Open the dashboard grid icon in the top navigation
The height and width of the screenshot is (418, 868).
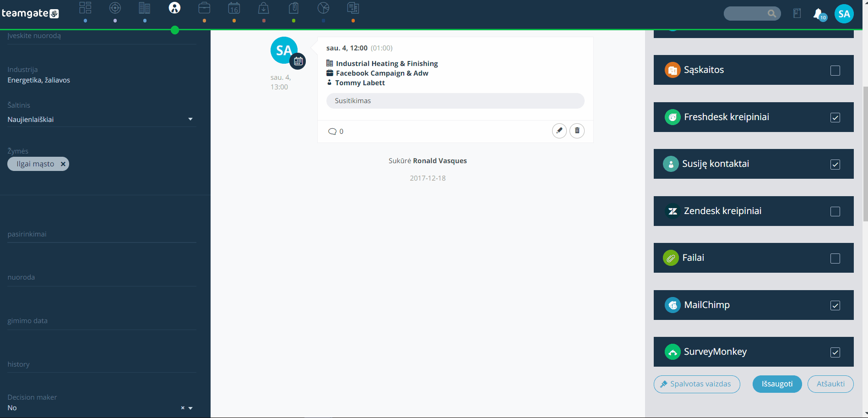[x=85, y=8]
